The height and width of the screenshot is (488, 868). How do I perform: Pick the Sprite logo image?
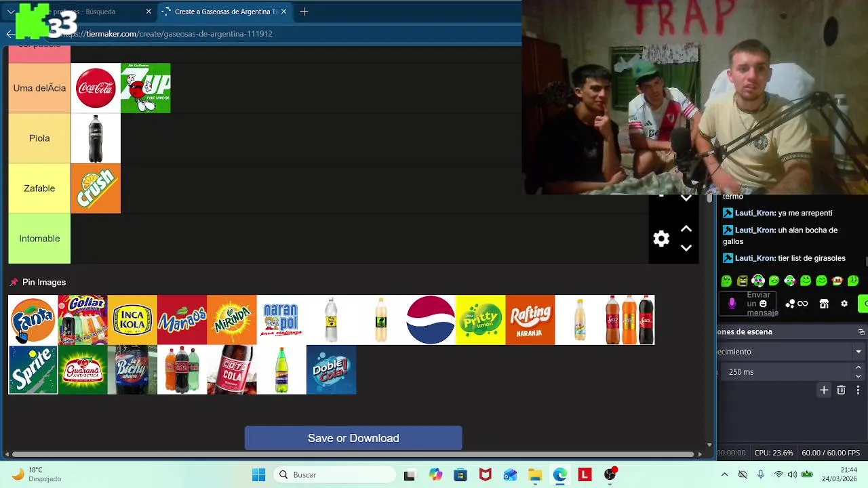point(33,370)
